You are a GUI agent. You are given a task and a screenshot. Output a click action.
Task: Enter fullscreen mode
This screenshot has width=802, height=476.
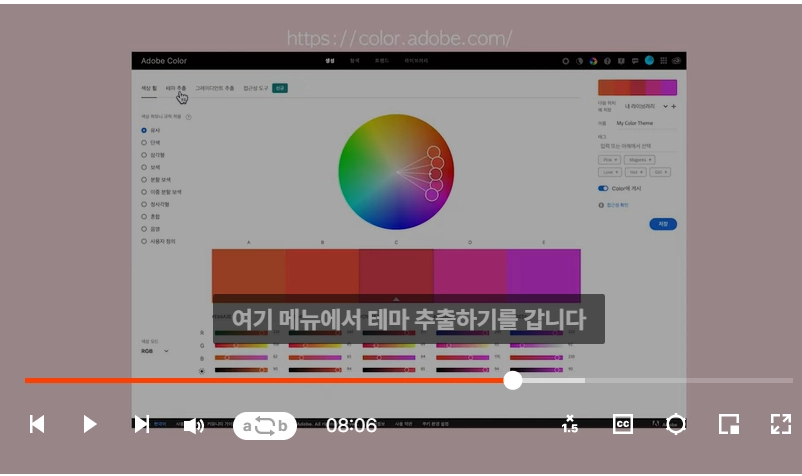(x=781, y=424)
